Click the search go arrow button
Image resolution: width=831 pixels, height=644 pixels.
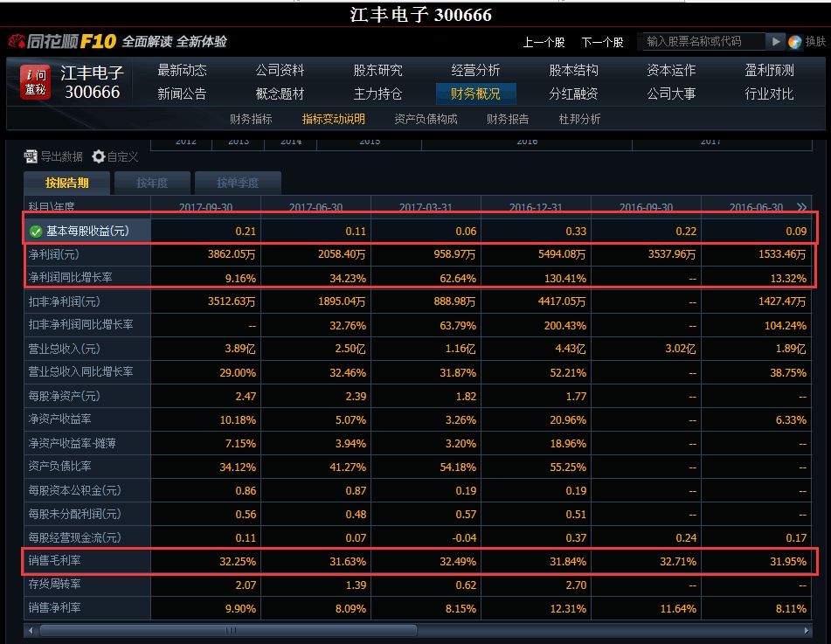pyautogui.click(x=776, y=41)
